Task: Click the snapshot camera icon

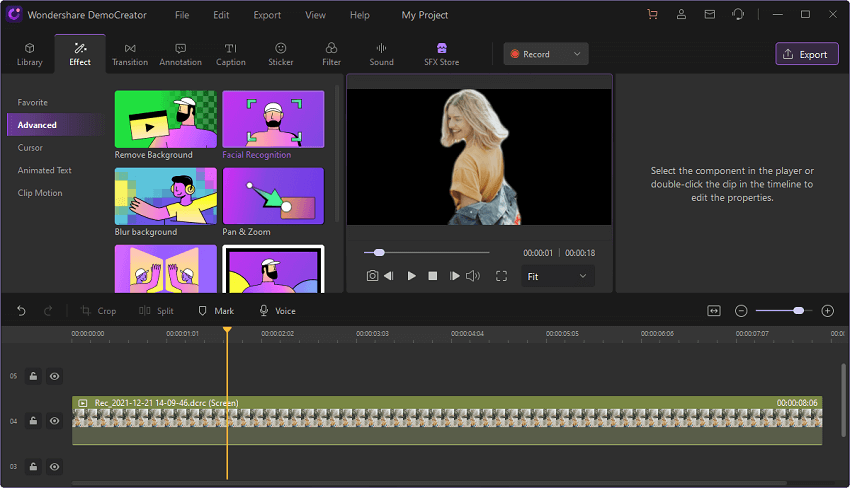Action: click(372, 276)
